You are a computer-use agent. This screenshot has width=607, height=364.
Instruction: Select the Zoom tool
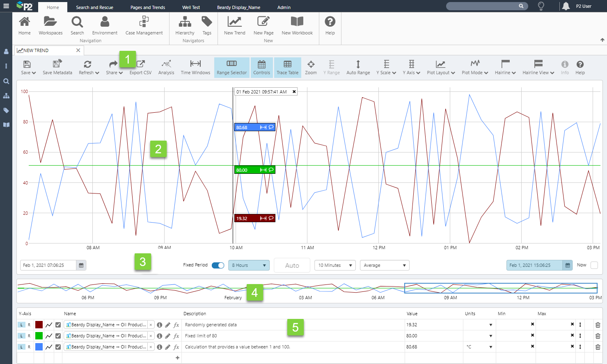pyautogui.click(x=311, y=67)
